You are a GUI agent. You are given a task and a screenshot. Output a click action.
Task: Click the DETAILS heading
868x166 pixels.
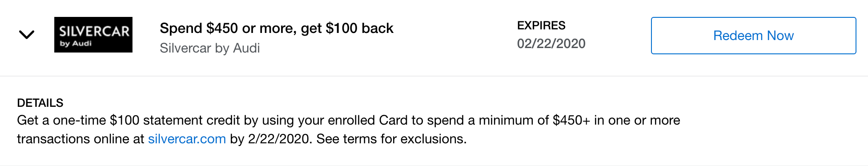[x=40, y=103]
